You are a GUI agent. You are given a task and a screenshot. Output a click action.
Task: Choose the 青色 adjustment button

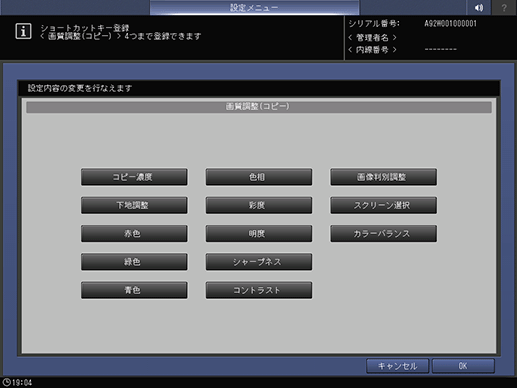(x=134, y=290)
